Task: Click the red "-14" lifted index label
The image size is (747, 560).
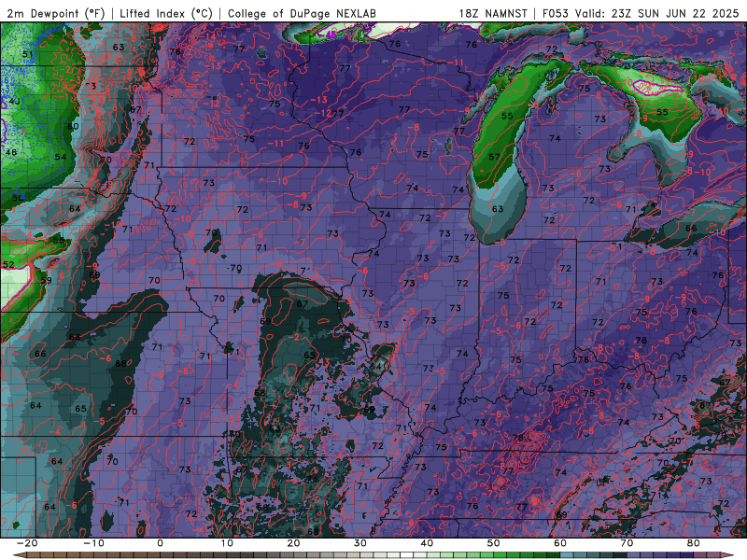Action: [207, 36]
